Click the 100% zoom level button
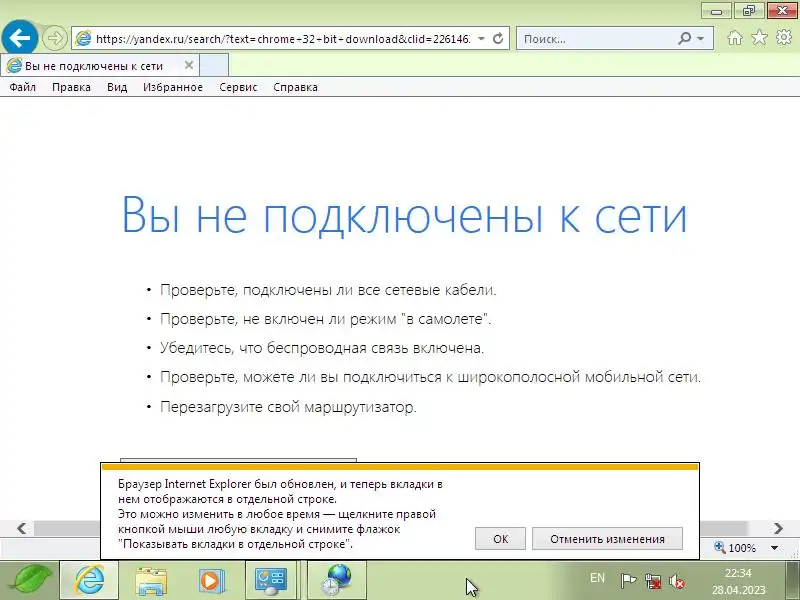The width and height of the screenshot is (800, 600). click(735, 548)
